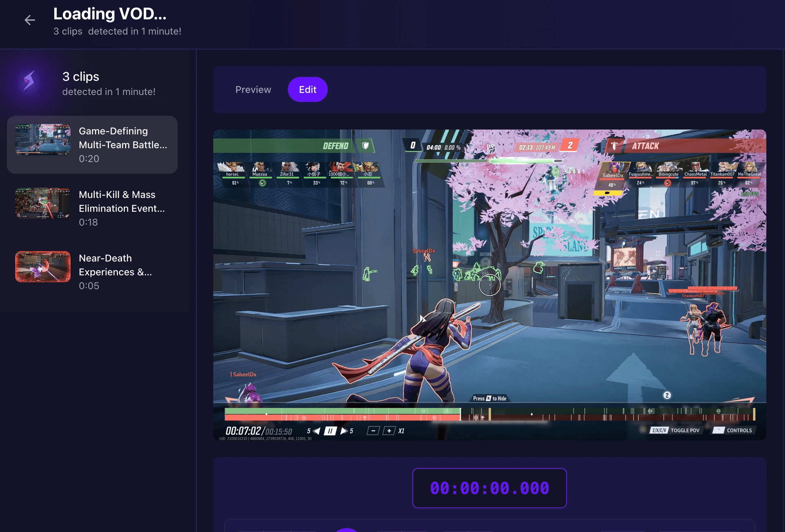This screenshot has height=532, width=785.
Task: Skip the replay forward 5 seconds
Action: pos(347,431)
